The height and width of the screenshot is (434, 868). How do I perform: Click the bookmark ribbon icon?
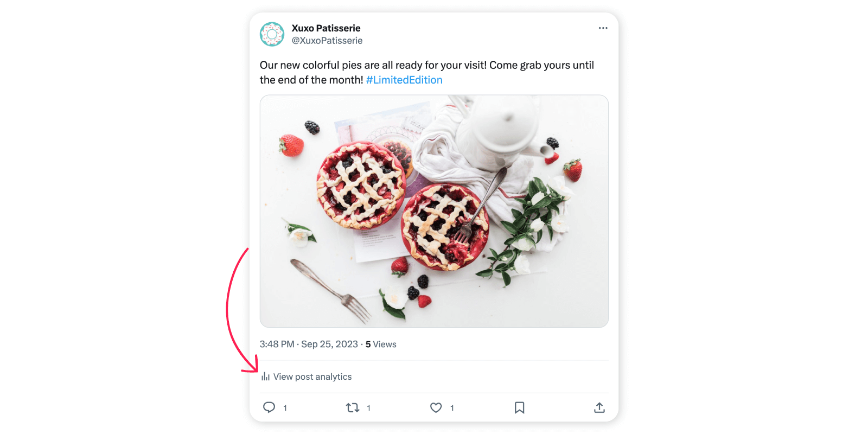[x=519, y=407]
